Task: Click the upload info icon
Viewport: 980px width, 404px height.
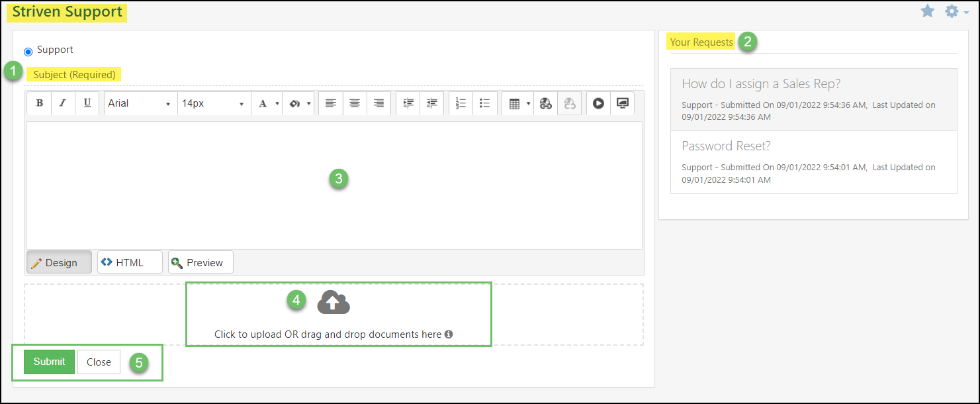Action: pos(449,334)
